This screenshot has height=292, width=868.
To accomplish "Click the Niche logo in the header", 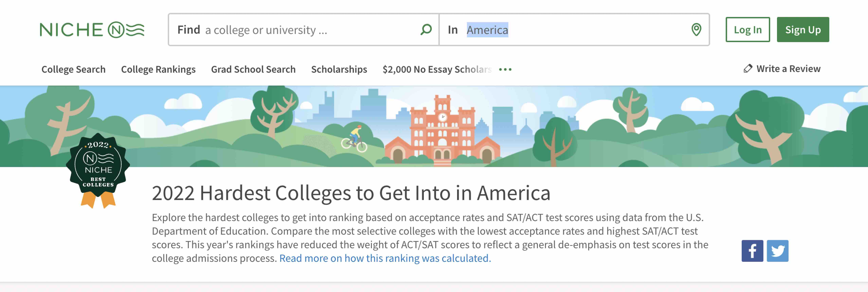I will [92, 30].
